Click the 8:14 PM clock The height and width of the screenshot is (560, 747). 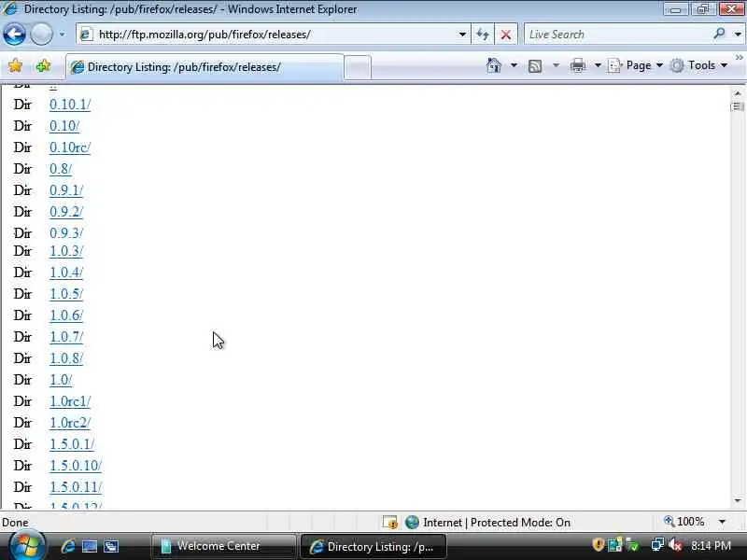tap(711, 545)
